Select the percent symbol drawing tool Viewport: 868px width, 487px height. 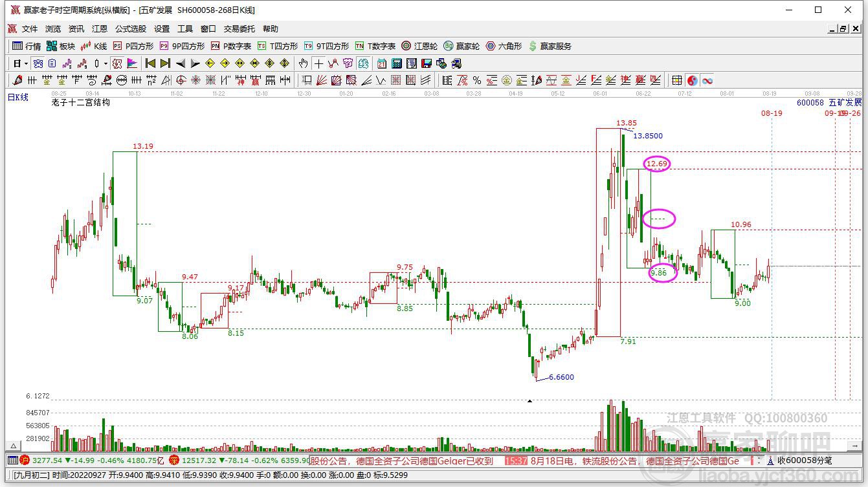(x=477, y=80)
